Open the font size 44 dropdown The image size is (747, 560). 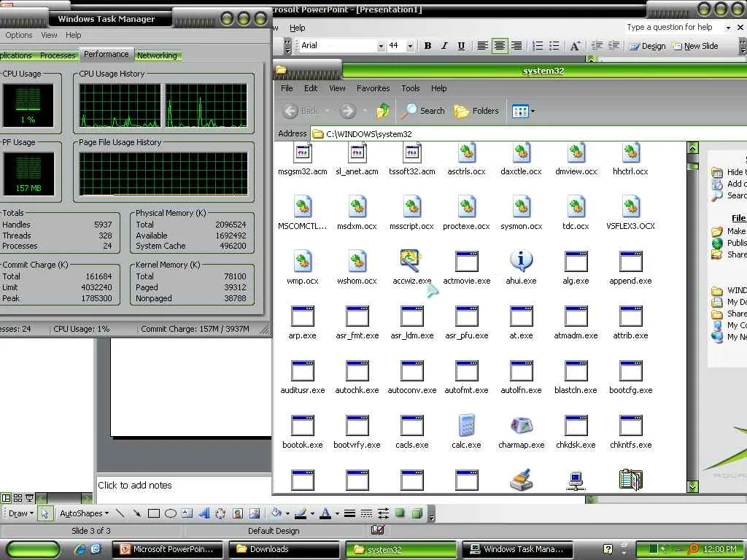pos(410,46)
